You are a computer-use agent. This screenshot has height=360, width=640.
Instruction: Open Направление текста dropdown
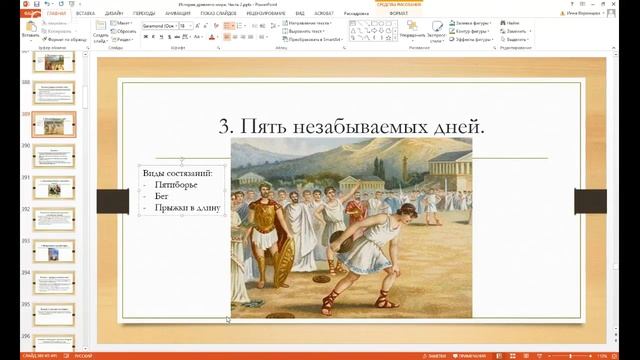point(307,23)
